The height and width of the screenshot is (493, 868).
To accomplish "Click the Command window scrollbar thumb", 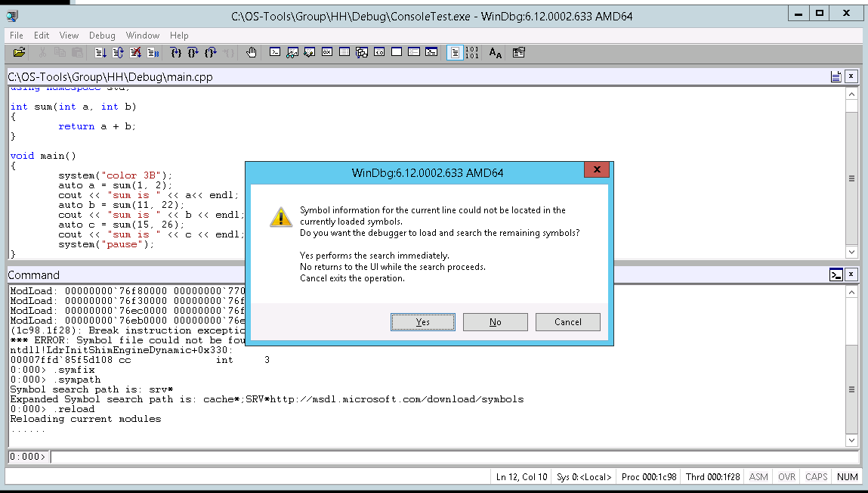I will pos(851,389).
